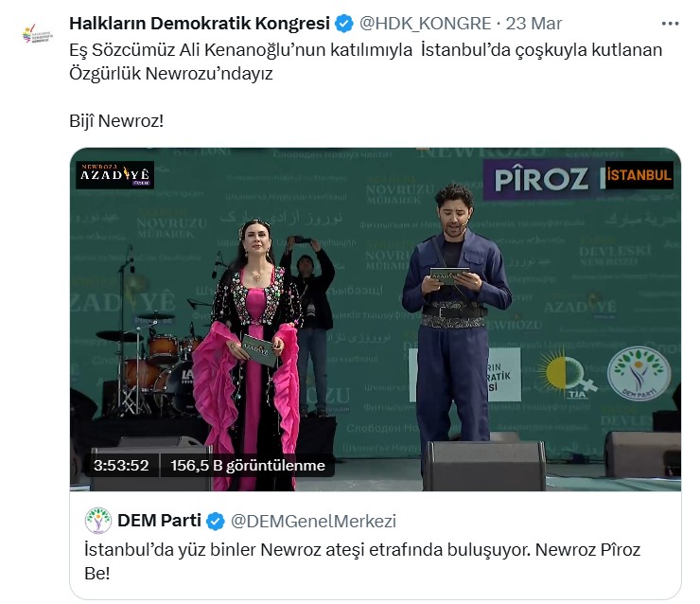
Task: Open Halkların Demokratik Kongresi profile avatar
Action: pos(38,33)
